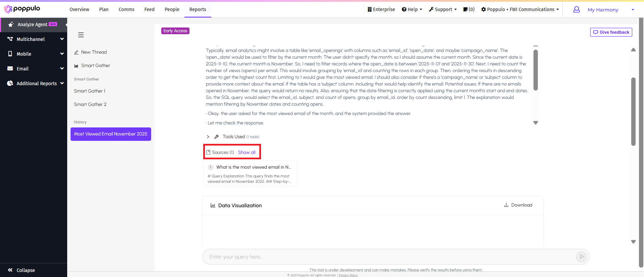Collapse the sidebar using double-arrow icon
644x277 pixels.
click(x=10, y=270)
